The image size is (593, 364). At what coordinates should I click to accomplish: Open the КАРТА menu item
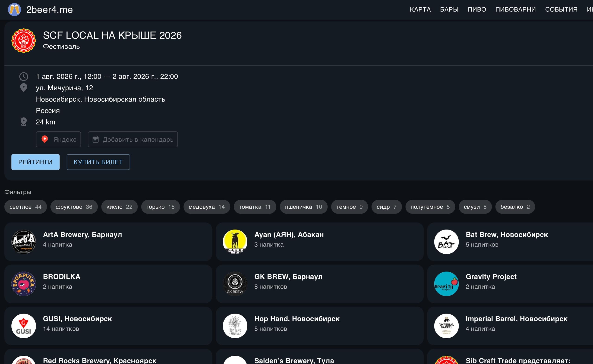[420, 9]
